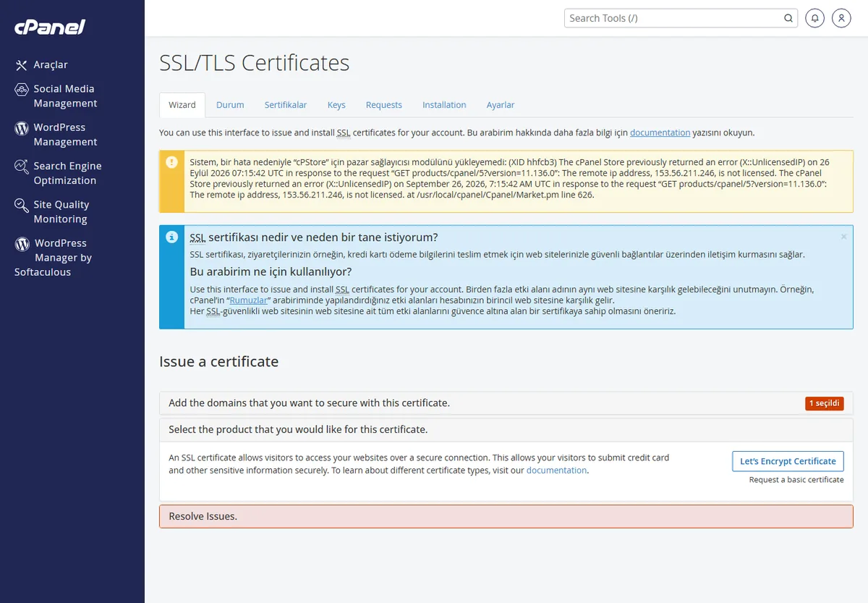Image resolution: width=868 pixels, height=603 pixels.
Task: Click the Resolve Issues bar
Action: click(506, 517)
